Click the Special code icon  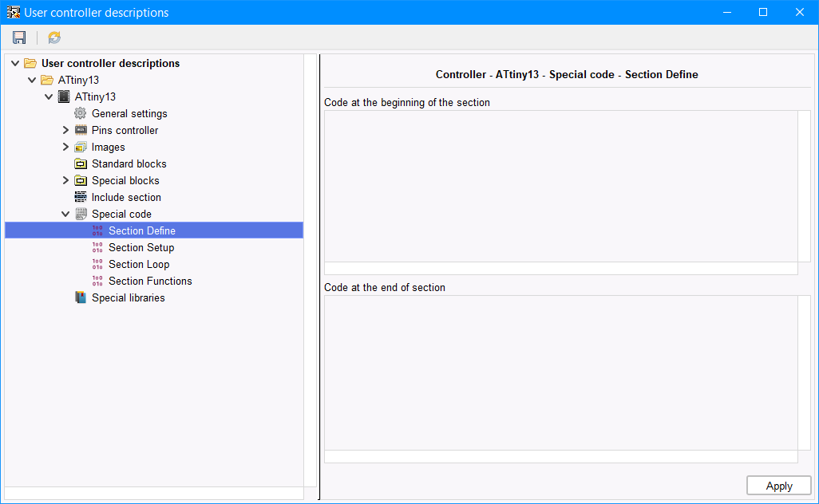81,214
